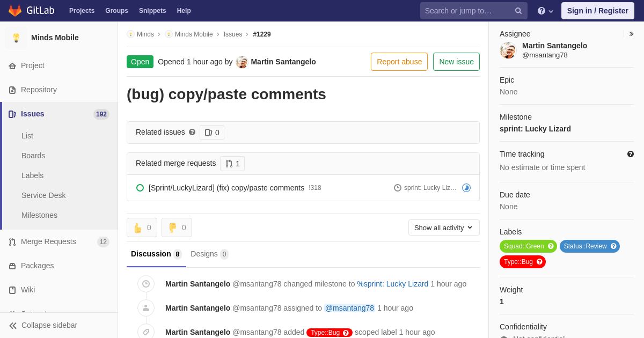The image size is (644, 338).
Task: Open Wiki in left sidebar
Action: tap(59, 290)
